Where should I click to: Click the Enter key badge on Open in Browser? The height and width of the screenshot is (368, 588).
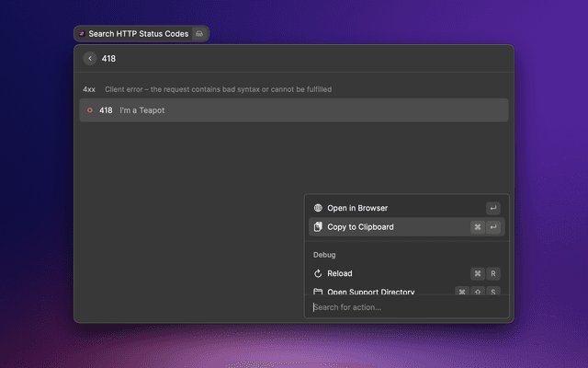(x=493, y=208)
